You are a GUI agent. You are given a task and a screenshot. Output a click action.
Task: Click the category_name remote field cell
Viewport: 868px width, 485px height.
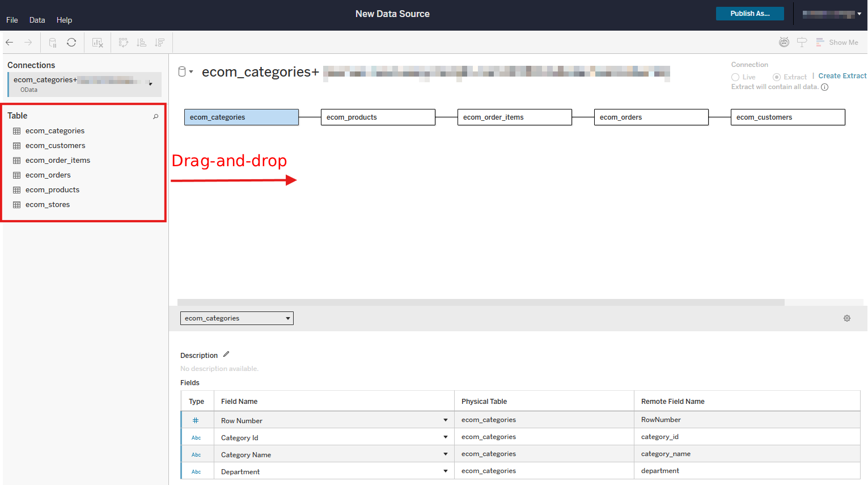(747, 454)
